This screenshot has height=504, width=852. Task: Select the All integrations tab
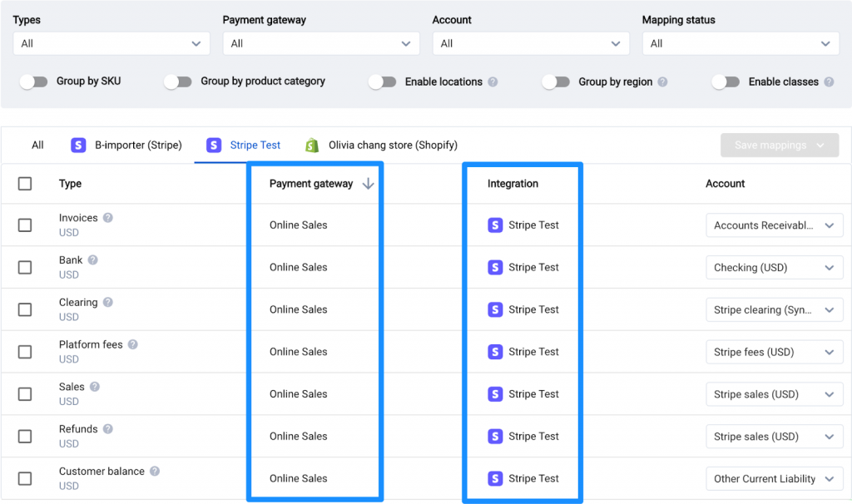37,145
